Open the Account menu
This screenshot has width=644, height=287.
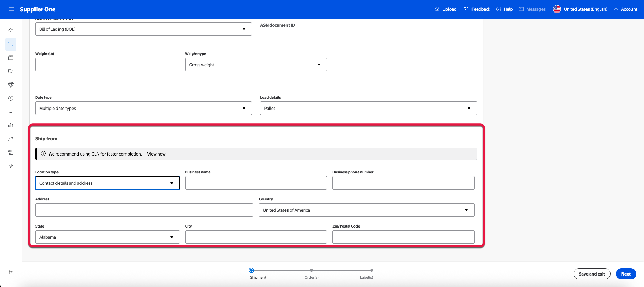[625, 9]
